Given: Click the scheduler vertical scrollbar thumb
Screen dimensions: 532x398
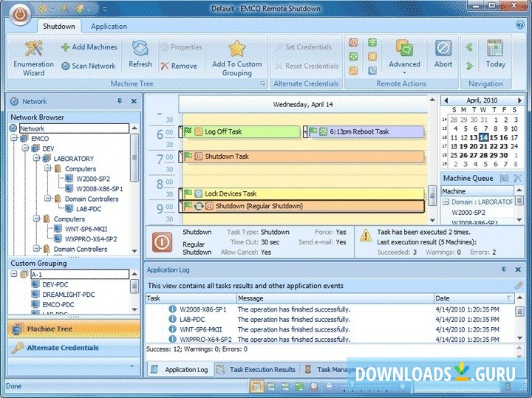Looking at the screenshot, I should click(432, 195).
